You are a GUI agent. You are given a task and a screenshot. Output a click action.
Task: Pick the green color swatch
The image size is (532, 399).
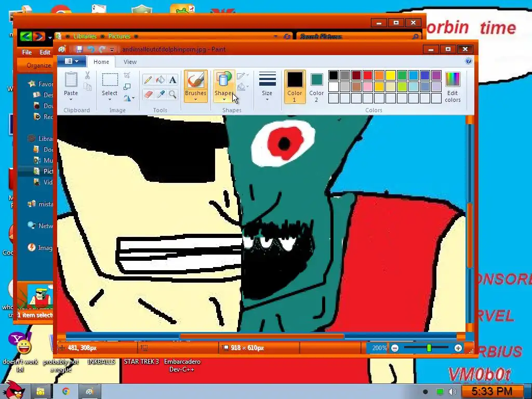[x=402, y=75]
